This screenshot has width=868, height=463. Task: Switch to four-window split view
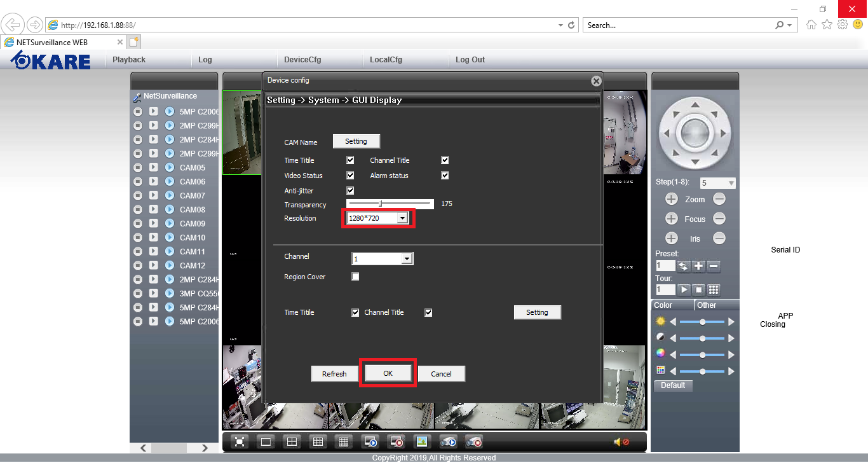coord(292,441)
